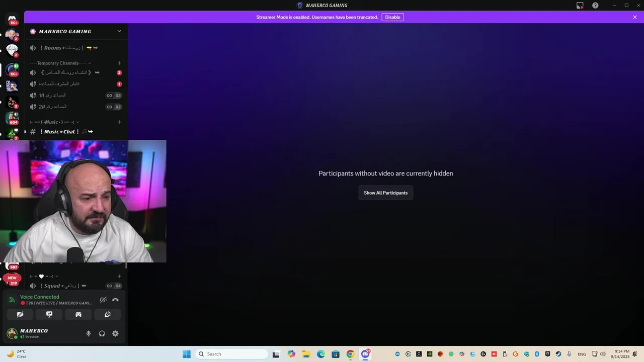Expand the MAHERCO GAMING server dropdown
The width and height of the screenshot is (644, 362).
coord(119,31)
